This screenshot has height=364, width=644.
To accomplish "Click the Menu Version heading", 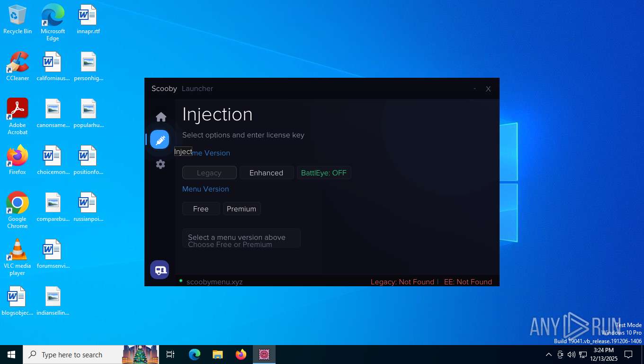I will click(x=206, y=189).
